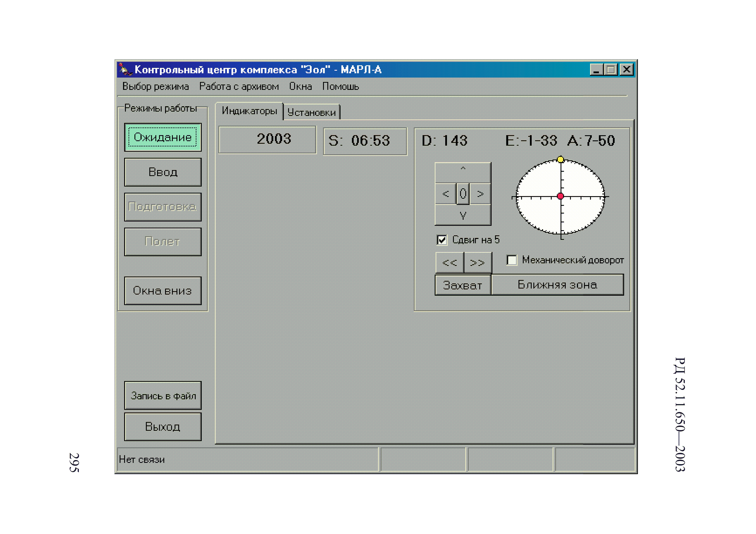Image resolution: width=756 pixels, height=534 pixels.
Task: Click the Запись в файл button
Action: point(163,396)
